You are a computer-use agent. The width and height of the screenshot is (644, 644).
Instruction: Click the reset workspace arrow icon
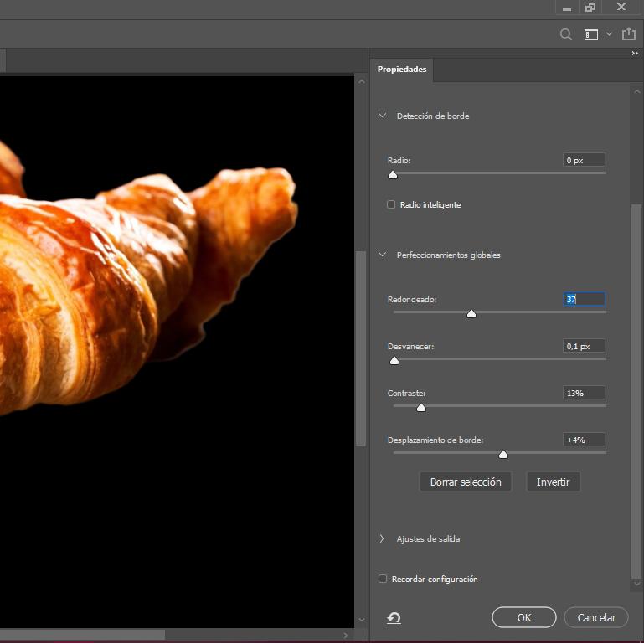[x=394, y=618]
